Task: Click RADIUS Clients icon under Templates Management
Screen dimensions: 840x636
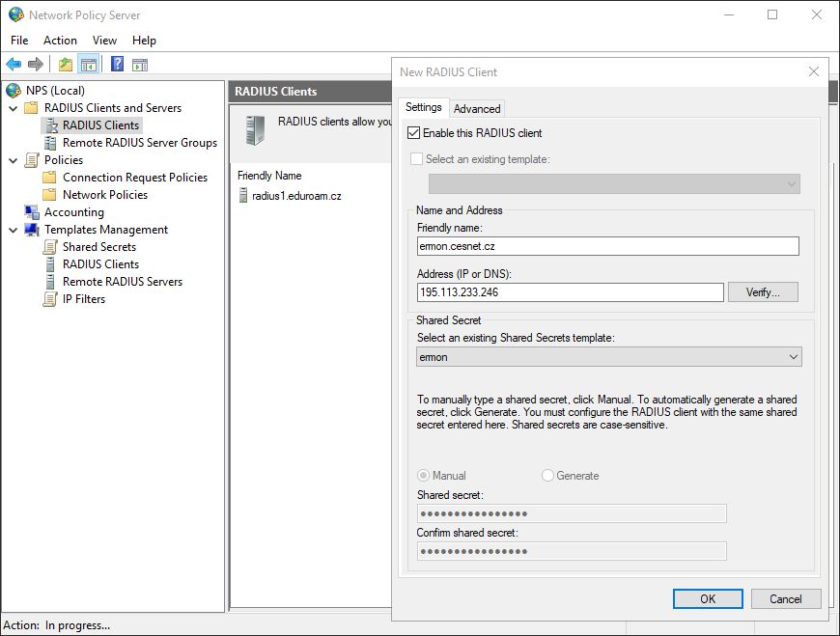Action: point(50,264)
